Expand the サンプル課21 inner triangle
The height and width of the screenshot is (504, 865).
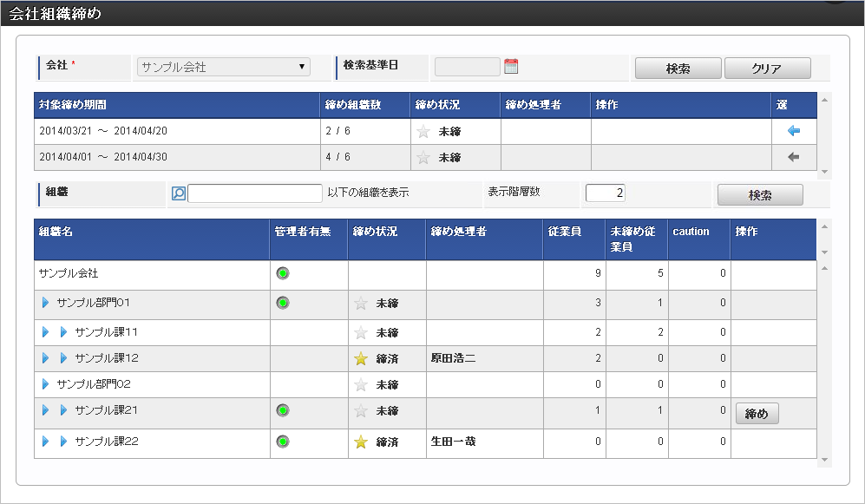pyautogui.click(x=63, y=410)
